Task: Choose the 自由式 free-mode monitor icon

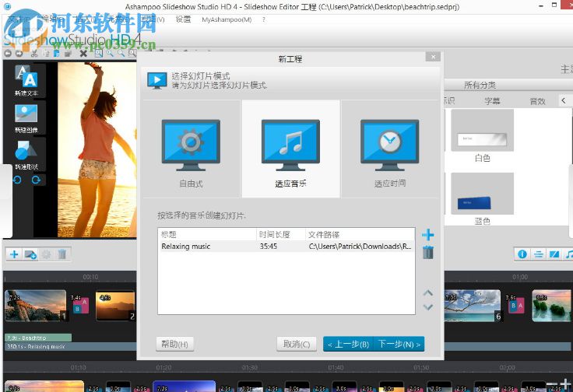Action: pyautogui.click(x=191, y=145)
